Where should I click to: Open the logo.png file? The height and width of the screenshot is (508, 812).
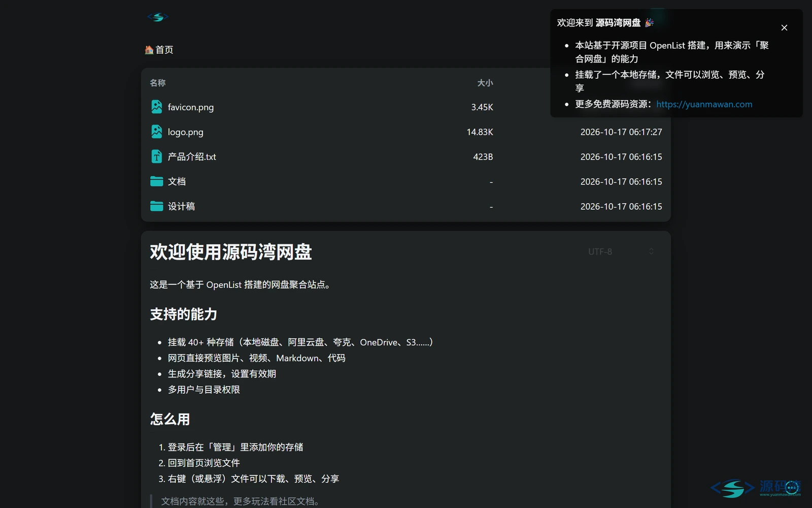point(186,132)
